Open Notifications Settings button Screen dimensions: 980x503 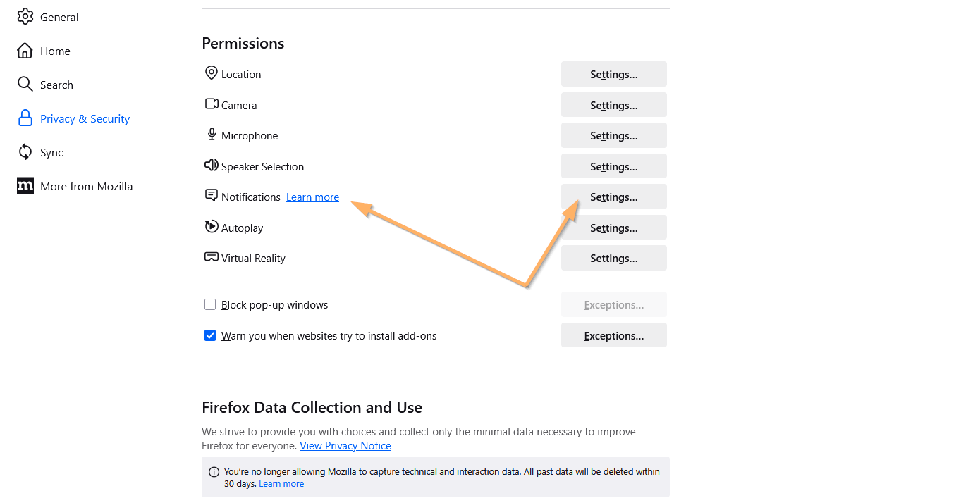pos(613,197)
